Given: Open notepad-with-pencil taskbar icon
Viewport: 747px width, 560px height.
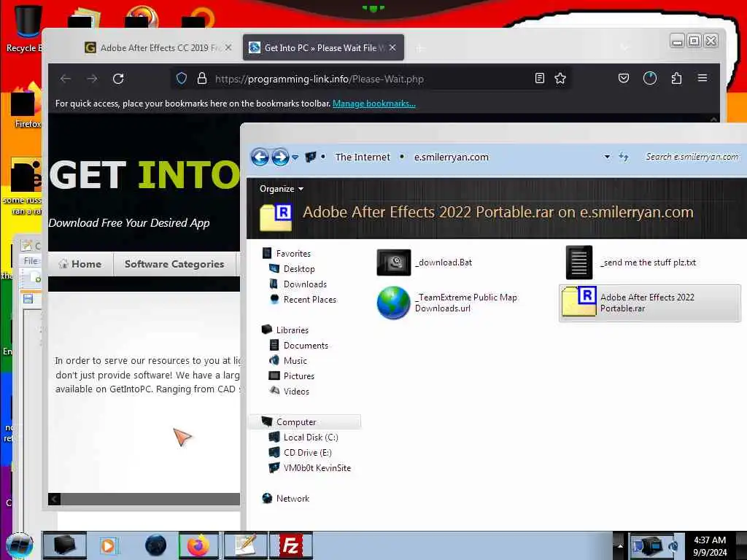Looking at the screenshot, I should click(x=245, y=545).
